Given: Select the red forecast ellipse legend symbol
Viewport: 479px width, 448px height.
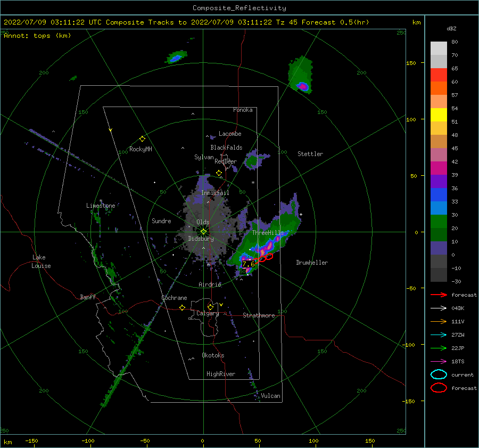Looking at the screenshot, I should pyautogui.click(x=439, y=388).
